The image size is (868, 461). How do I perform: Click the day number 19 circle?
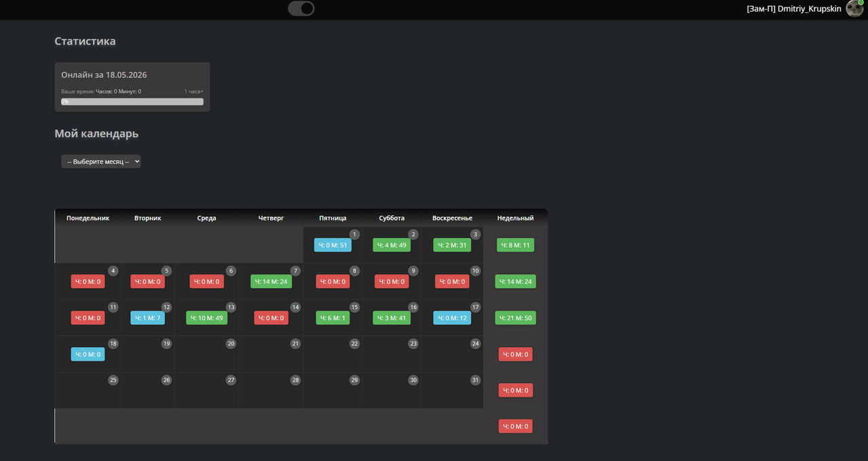tap(166, 344)
